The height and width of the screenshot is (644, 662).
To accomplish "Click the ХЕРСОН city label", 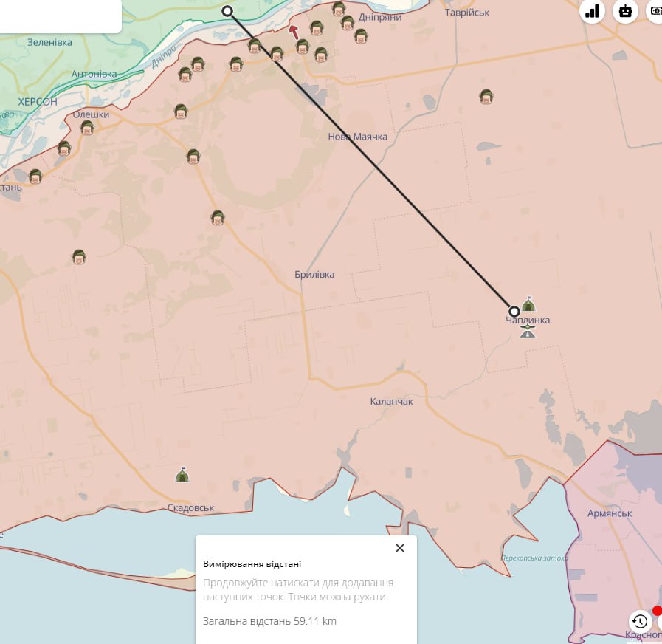I will 38,102.
